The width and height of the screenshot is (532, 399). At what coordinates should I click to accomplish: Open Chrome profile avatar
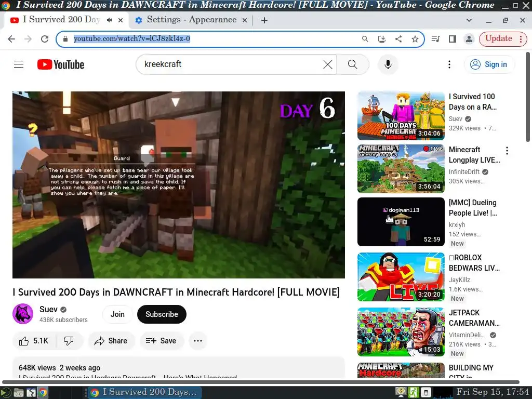tap(469, 38)
